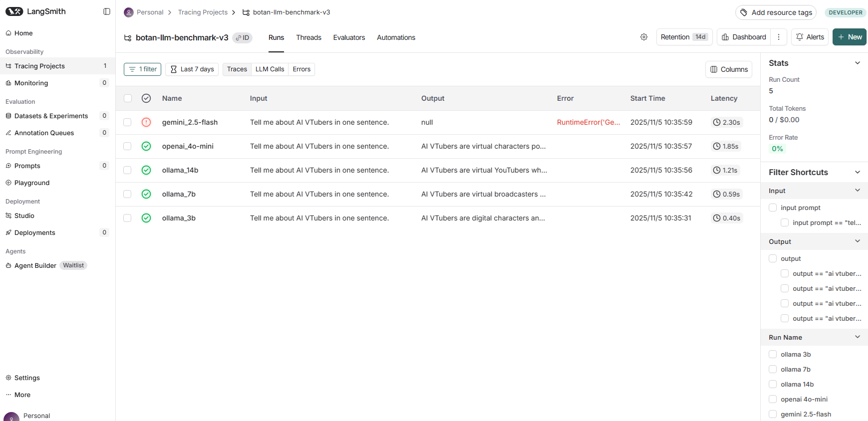The image size is (868, 421).
Task: Switch to Runs tab
Action: (x=276, y=37)
